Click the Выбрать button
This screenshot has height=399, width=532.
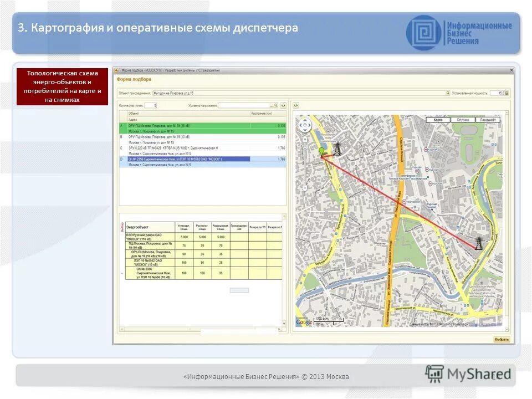point(502,339)
